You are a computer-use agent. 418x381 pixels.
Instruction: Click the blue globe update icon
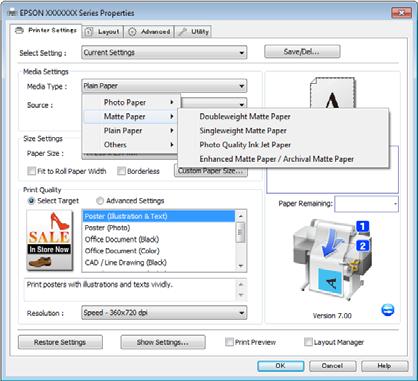click(x=387, y=310)
